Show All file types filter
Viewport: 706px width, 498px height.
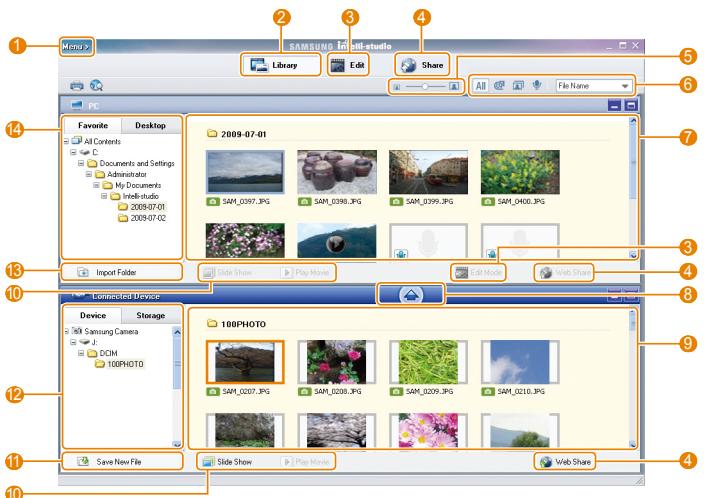(480, 86)
